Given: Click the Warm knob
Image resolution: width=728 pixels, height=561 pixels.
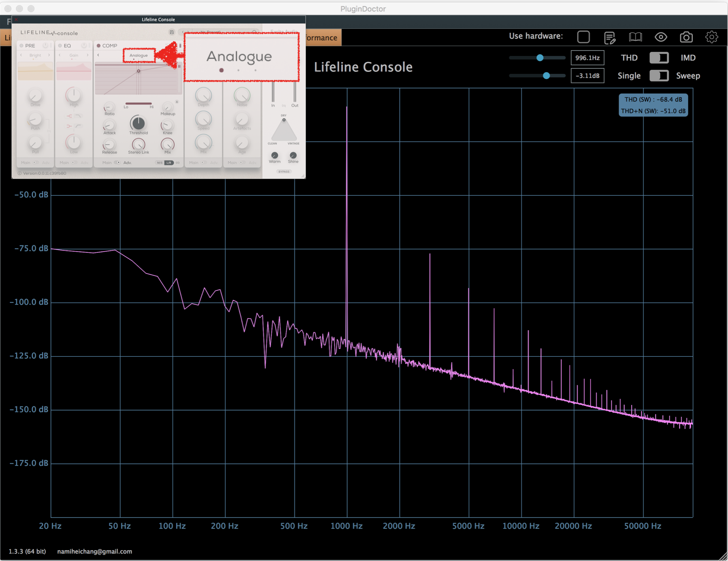Looking at the screenshot, I should (274, 155).
